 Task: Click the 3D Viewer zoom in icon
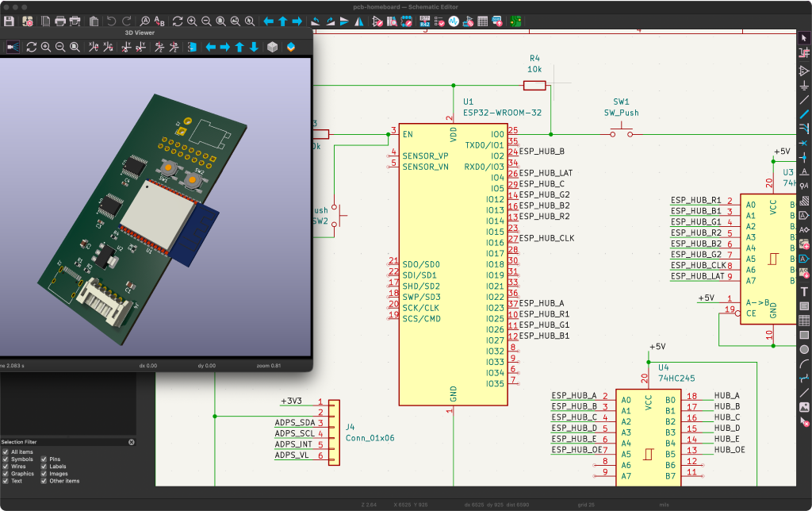tap(45, 47)
